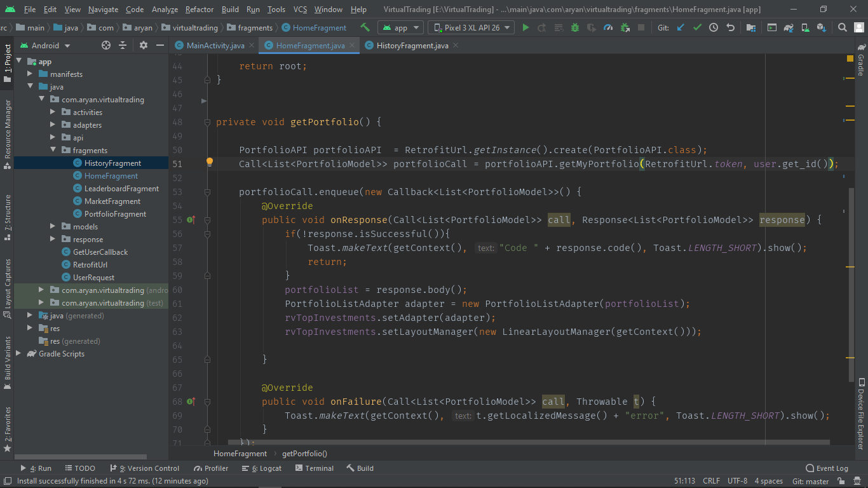Update project from Git with blue arrow icon
Viewport: 868px width, 488px height.
681,28
